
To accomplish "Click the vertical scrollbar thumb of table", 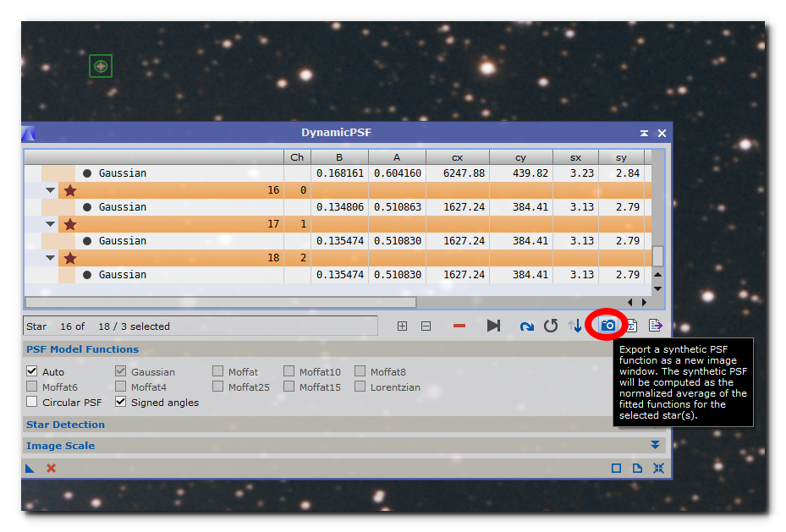I will (657, 256).
